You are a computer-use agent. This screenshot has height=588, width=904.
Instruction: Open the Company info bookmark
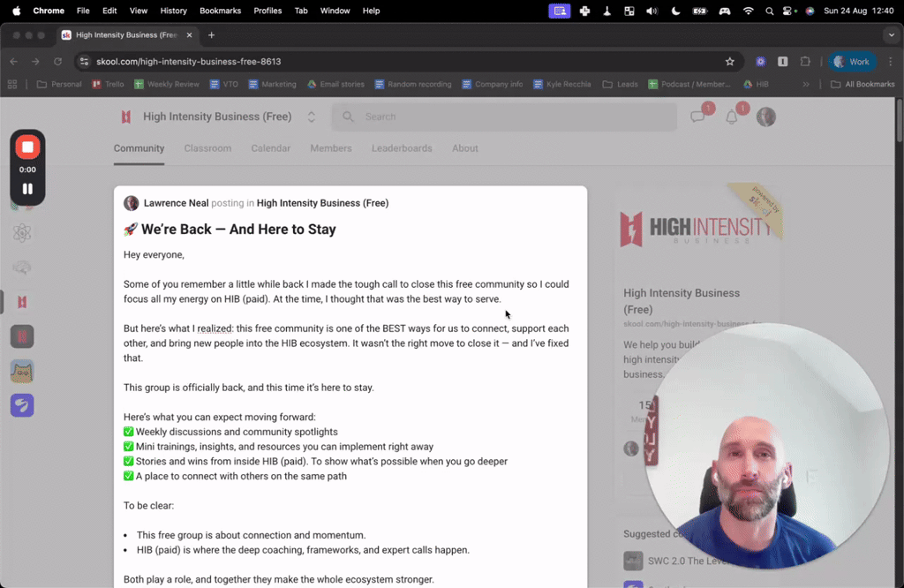(493, 84)
